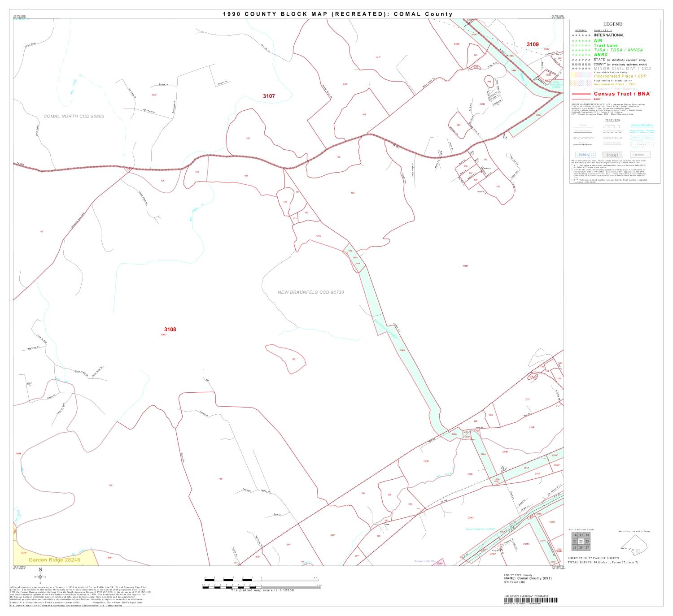Select sheet 17 in the adjacent sheets key
This screenshot has height=616, width=673.
coord(581,535)
